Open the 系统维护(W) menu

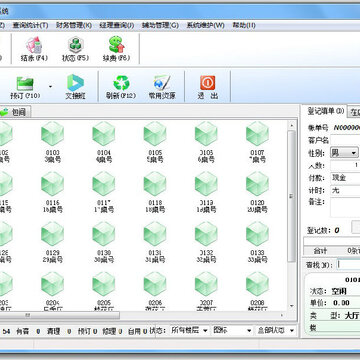click(205, 25)
